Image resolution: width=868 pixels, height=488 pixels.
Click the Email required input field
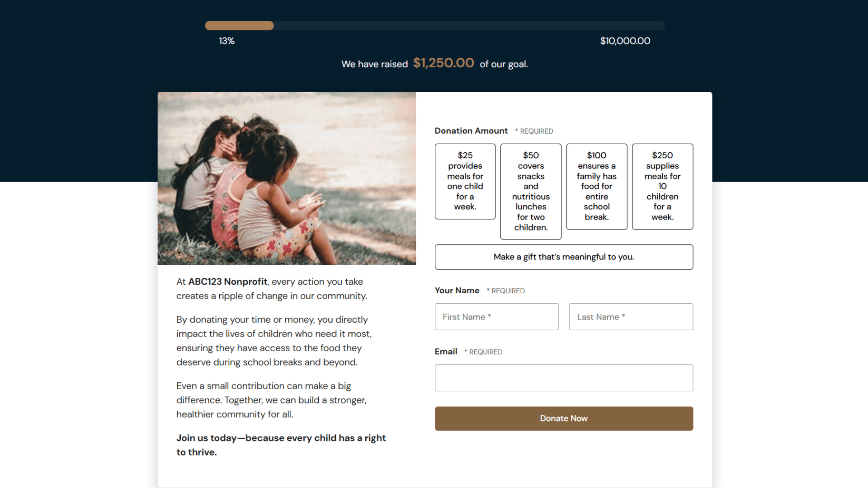(563, 377)
